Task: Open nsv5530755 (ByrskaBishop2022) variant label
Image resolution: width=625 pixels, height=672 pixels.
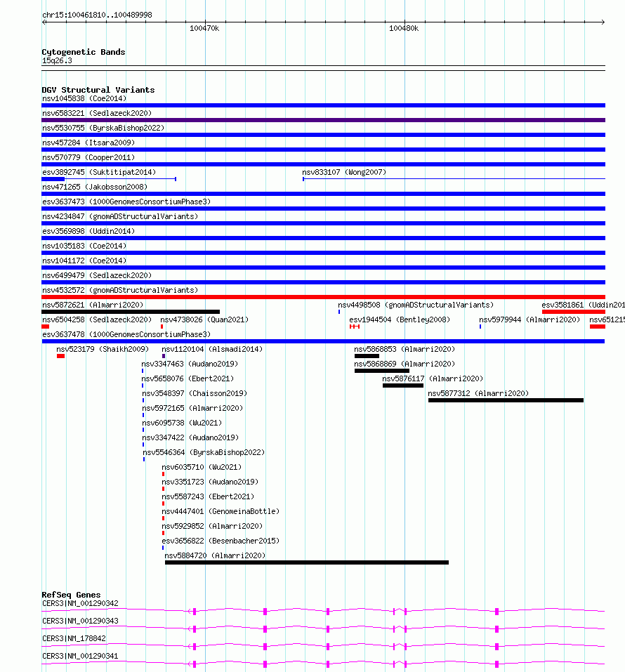Action: [x=103, y=128]
